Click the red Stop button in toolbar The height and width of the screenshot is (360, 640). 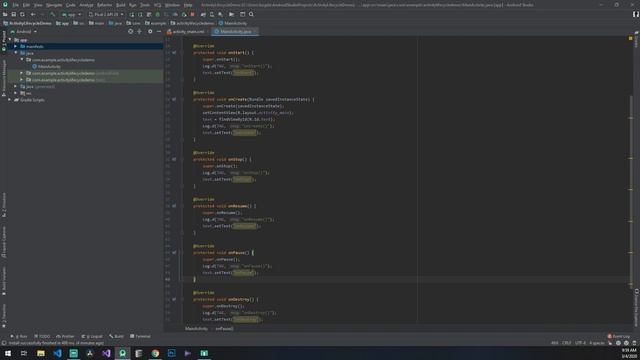coord(192,14)
